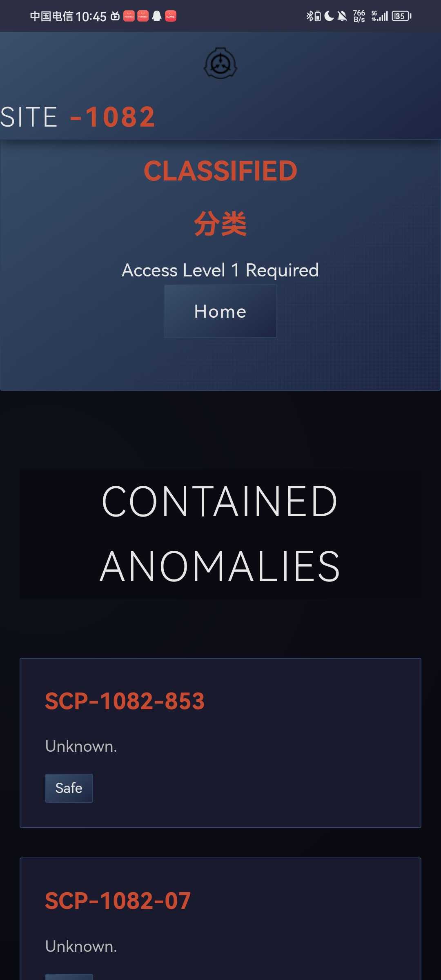Tap the Access Level 1 Required notice
The height and width of the screenshot is (980, 441).
coord(220,270)
